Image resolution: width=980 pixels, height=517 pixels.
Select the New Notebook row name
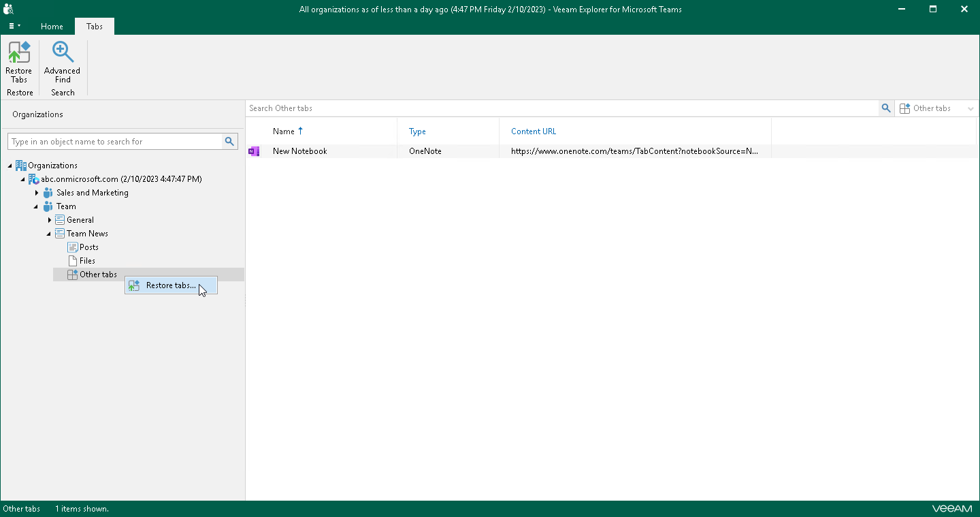coord(299,151)
